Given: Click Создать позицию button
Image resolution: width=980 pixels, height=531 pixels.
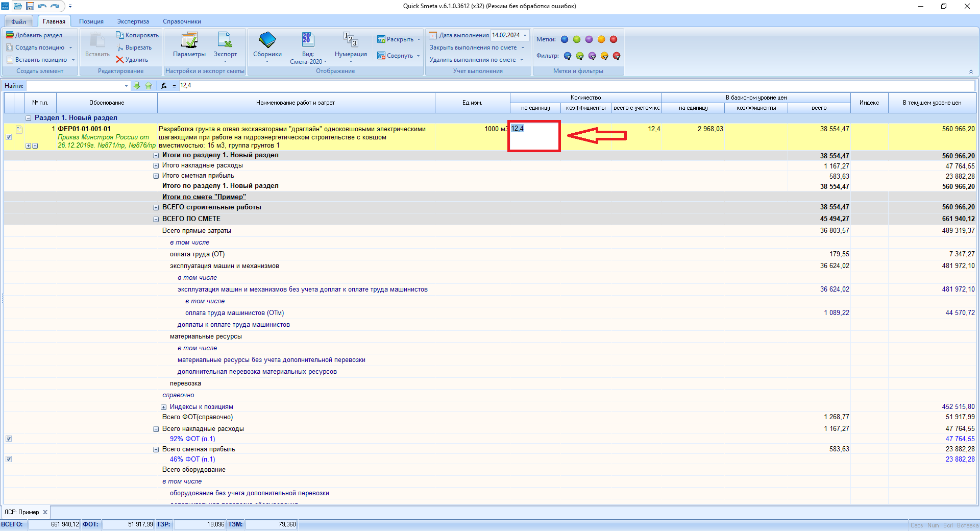Looking at the screenshot, I should [x=36, y=47].
